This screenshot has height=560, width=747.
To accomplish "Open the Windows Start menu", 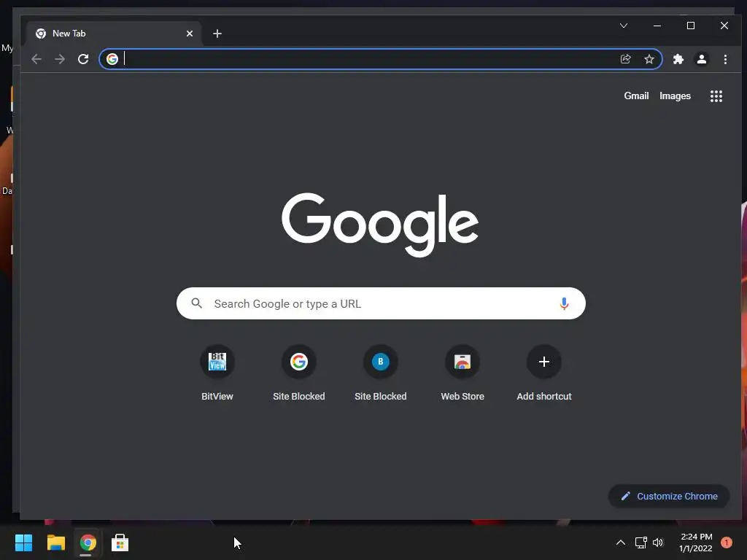I will (x=23, y=542).
